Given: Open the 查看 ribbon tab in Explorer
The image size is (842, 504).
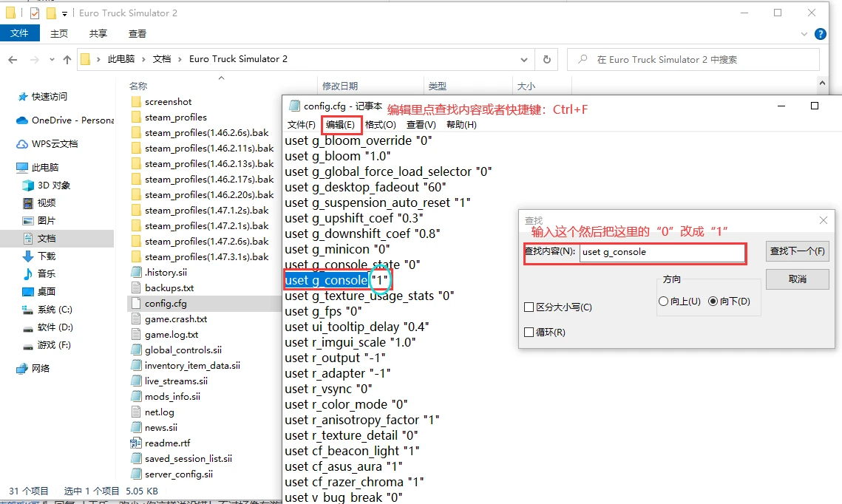Looking at the screenshot, I should pos(137,33).
